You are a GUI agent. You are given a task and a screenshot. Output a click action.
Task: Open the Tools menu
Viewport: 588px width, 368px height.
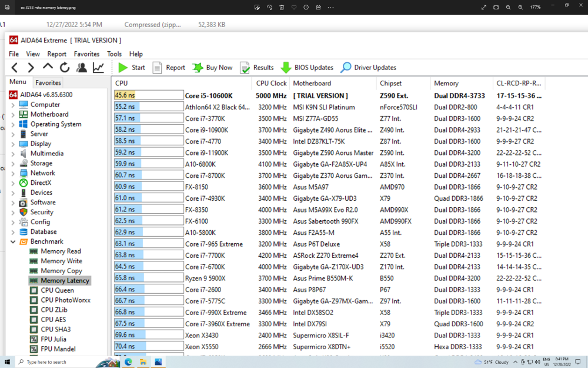(114, 54)
